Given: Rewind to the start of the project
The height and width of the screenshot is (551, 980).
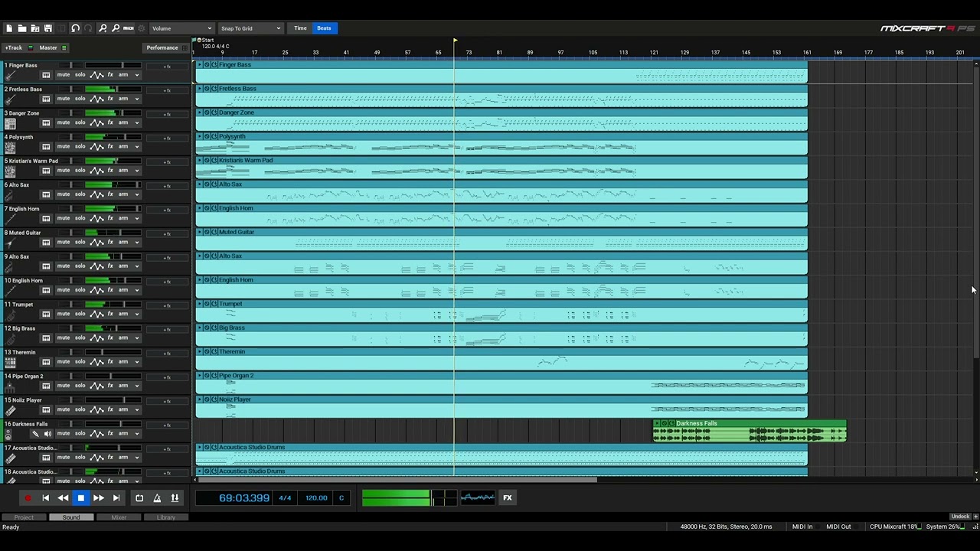Looking at the screenshot, I should click(45, 498).
